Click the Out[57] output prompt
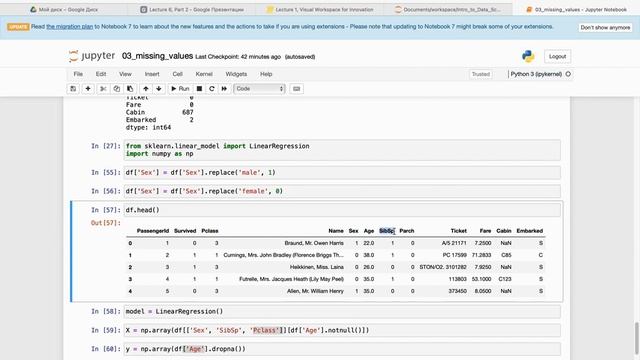The height and width of the screenshot is (360, 640). (x=106, y=223)
